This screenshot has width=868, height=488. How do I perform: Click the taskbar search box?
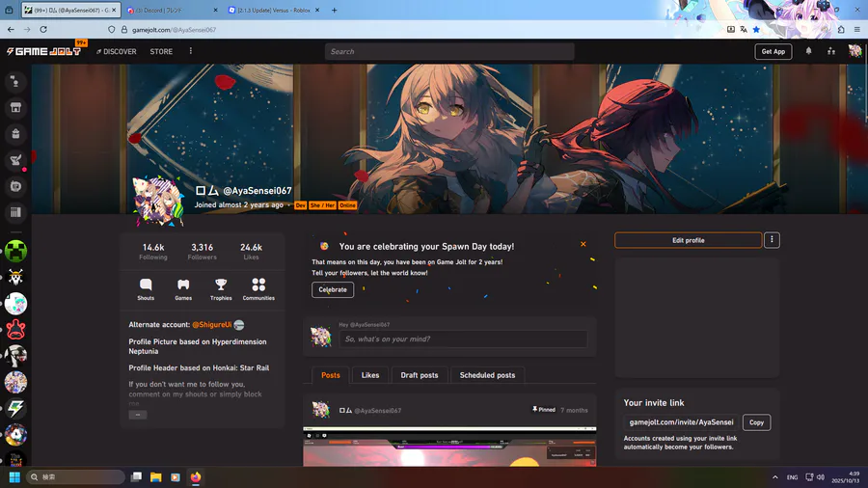(x=75, y=477)
